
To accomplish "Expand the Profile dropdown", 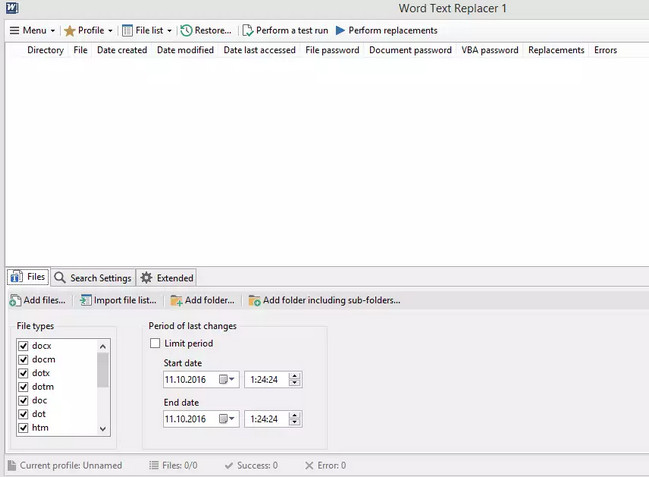I will (x=88, y=30).
